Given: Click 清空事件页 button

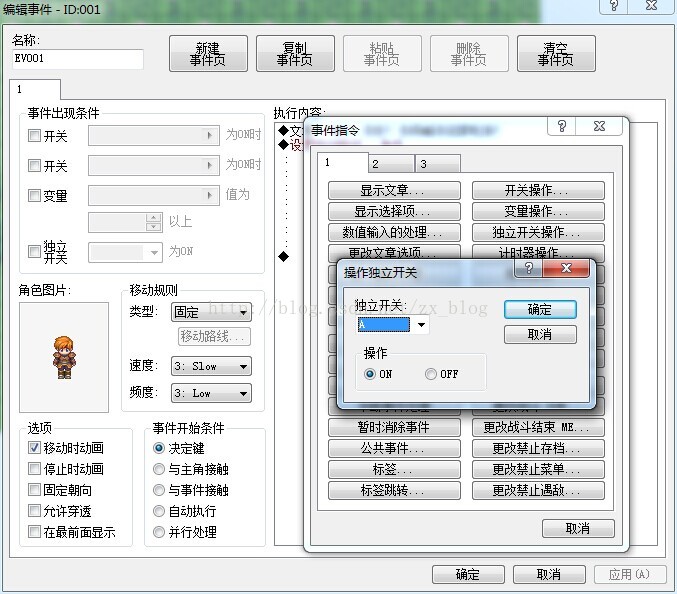Looking at the screenshot, I should pos(556,54).
